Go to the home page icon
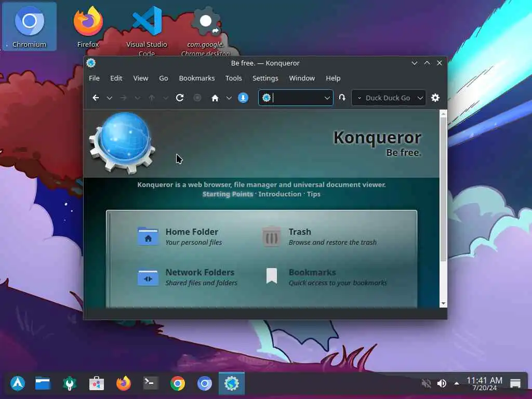Viewport: 532px width, 399px height. pyautogui.click(x=215, y=98)
